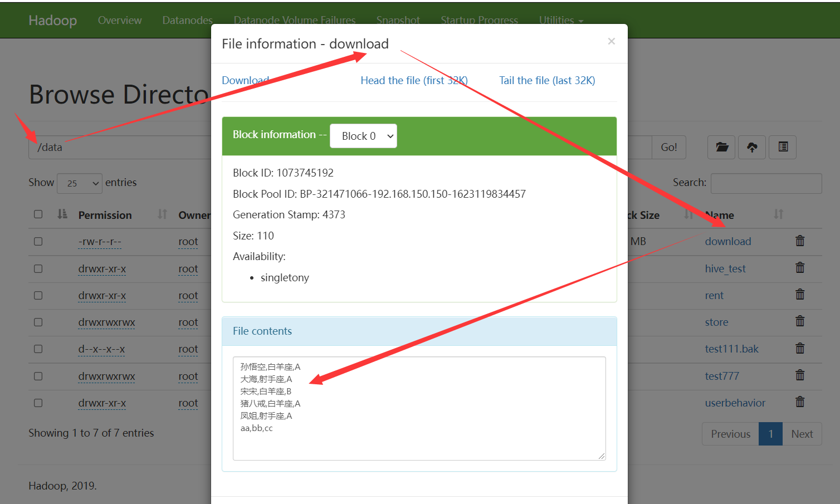The width and height of the screenshot is (840, 504).
Task: Open the userbehavior directory link
Action: (735, 403)
